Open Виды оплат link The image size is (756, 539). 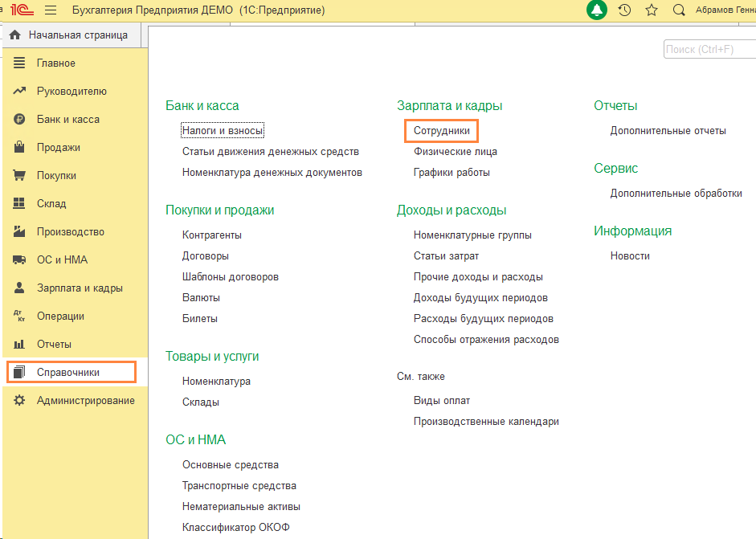(442, 401)
